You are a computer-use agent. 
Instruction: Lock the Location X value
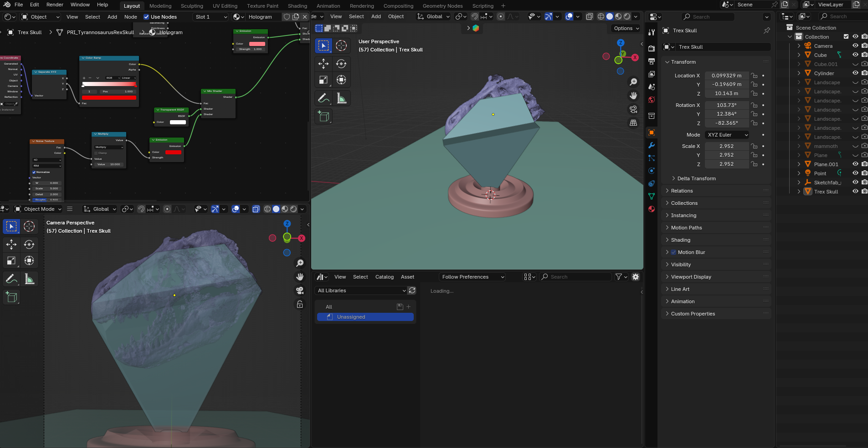[x=755, y=76]
